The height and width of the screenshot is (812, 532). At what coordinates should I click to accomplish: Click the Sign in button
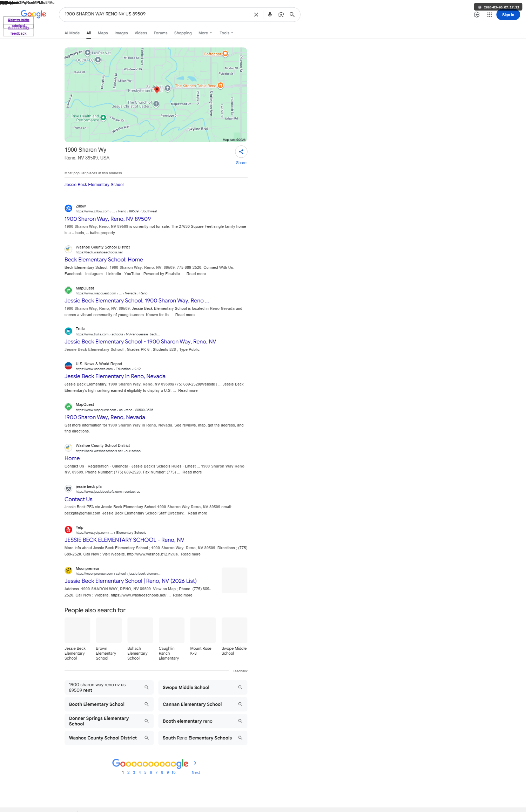tap(508, 15)
